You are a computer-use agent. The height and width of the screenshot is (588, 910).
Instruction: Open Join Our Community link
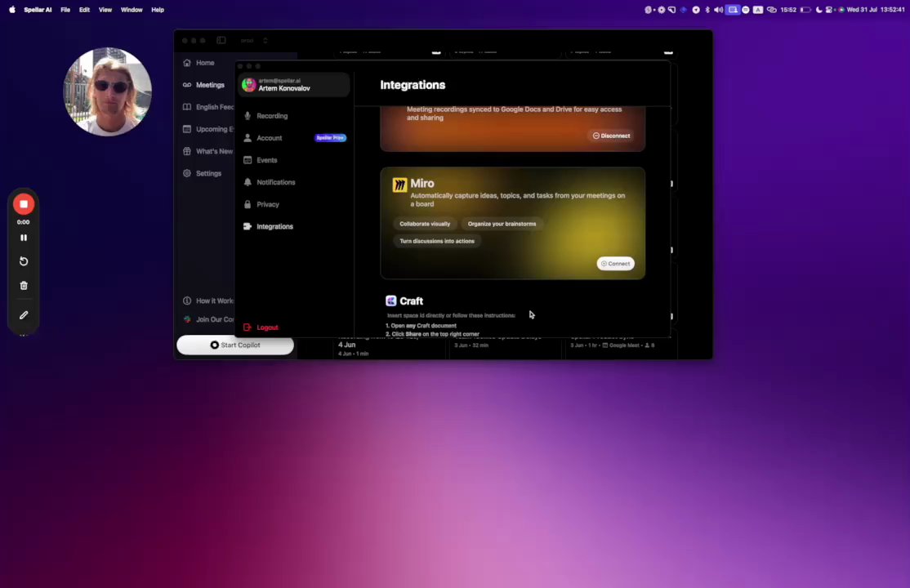[x=207, y=319]
